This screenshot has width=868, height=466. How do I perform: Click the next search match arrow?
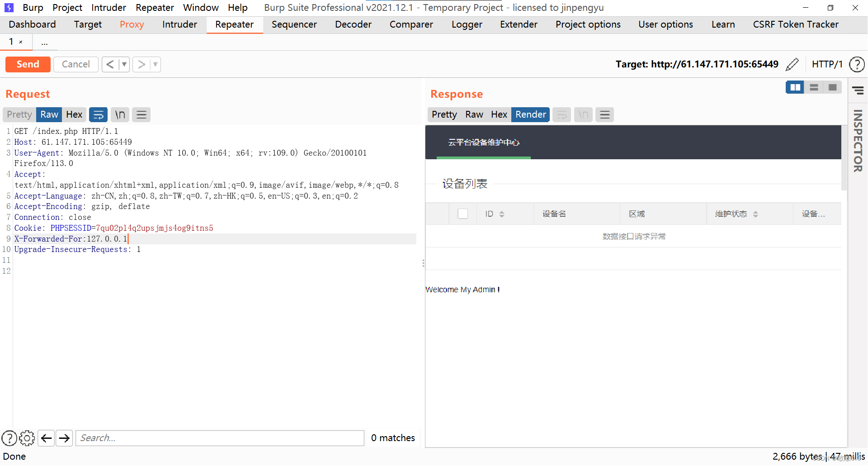point(64,438)
